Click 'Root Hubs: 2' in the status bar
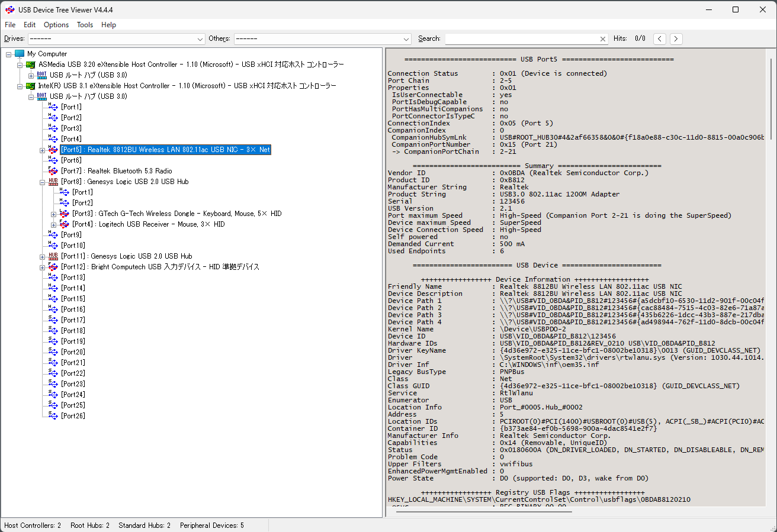This screenshot has height=532, width=777. [90, 525]
